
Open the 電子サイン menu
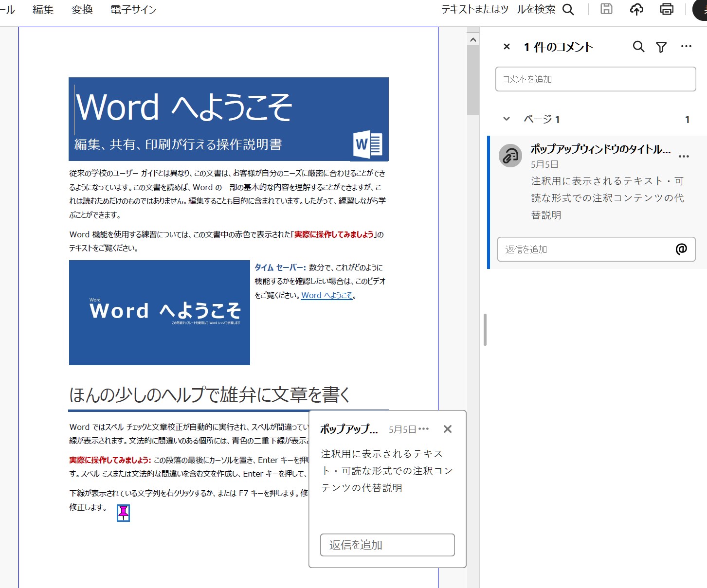[133, 9]
